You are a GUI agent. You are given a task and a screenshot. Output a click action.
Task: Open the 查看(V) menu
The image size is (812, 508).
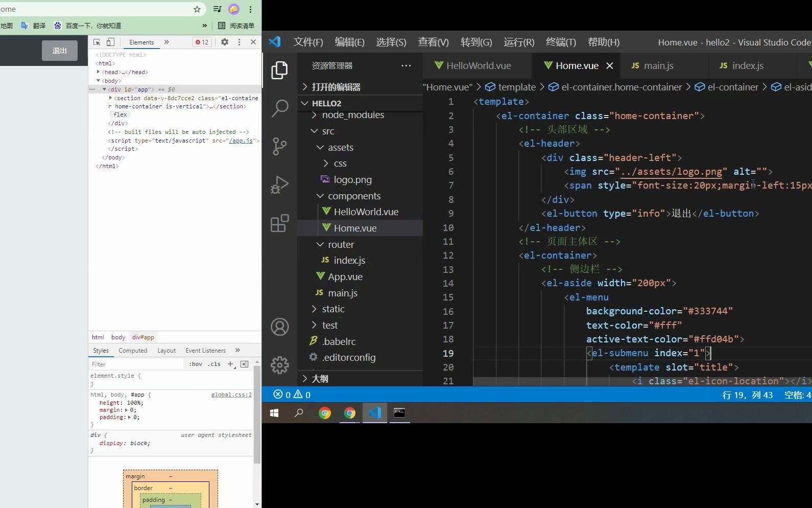click(x=434, y=42)
